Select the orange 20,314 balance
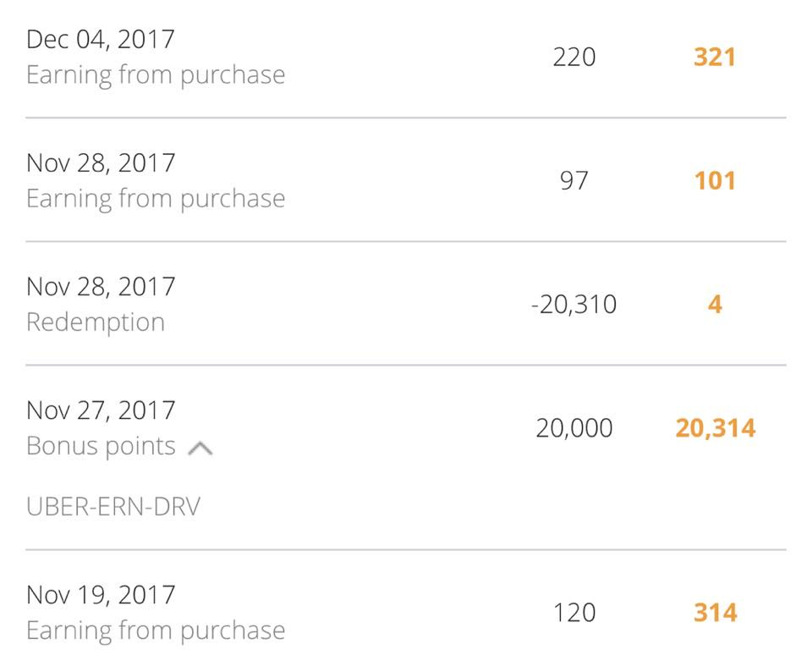The height and width of the screenshot is (666, 812). (x=714, y=427)
